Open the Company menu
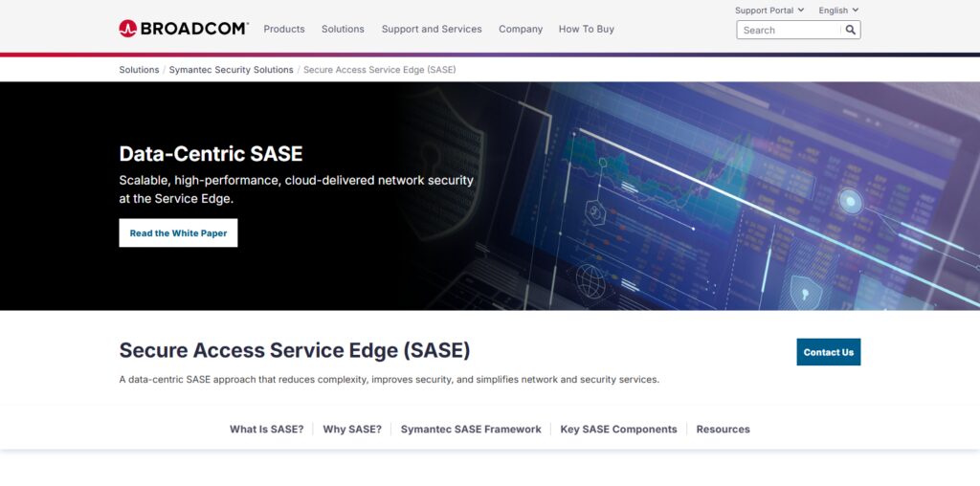The width and height of the screenshot is (980, 486). click(x=520, y=29)
